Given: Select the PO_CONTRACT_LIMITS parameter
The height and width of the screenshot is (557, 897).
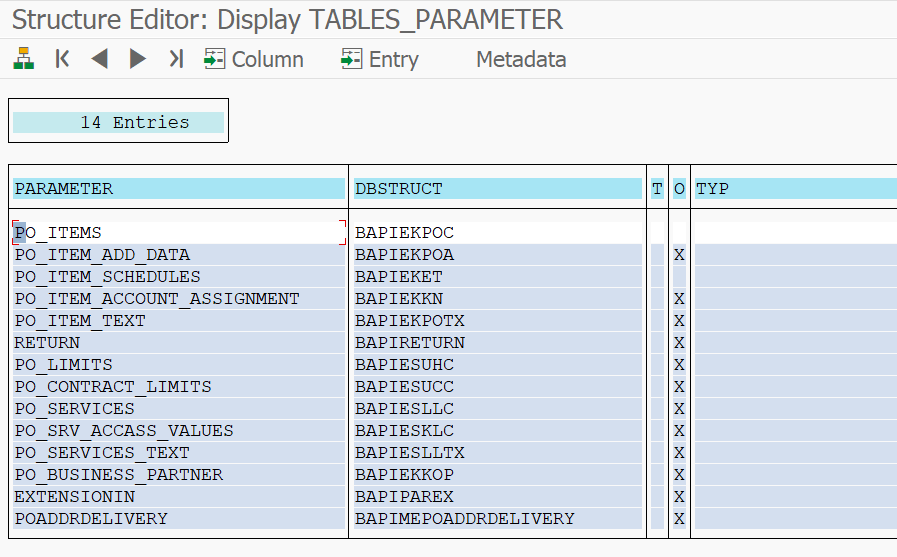Looking at the screenshot, I should point(179,387).
